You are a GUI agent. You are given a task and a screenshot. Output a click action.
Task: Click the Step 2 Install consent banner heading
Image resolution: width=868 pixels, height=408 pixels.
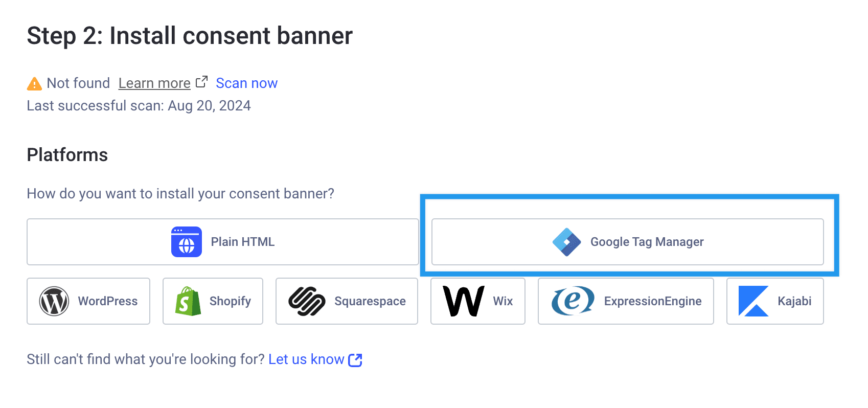click(x=190, y=36)
